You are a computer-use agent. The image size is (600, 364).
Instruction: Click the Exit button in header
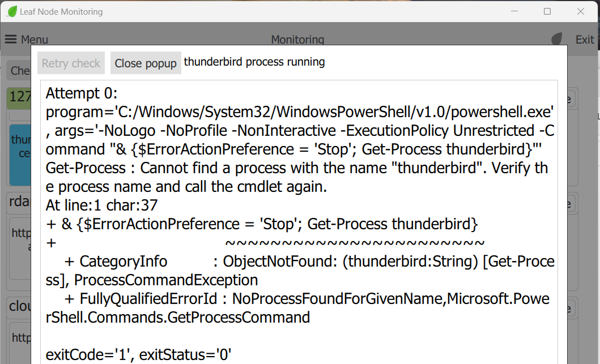[585, 40]
